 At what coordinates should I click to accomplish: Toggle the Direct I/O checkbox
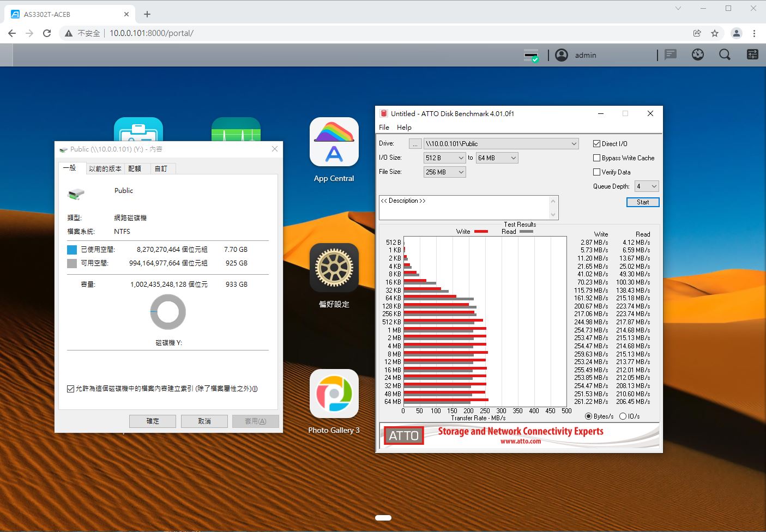[x=596, y=144]
